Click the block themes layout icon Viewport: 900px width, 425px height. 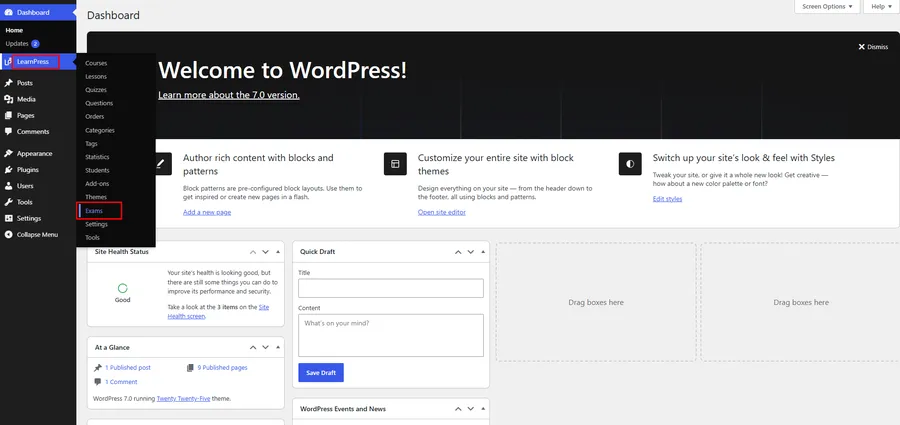coord(395,164)
